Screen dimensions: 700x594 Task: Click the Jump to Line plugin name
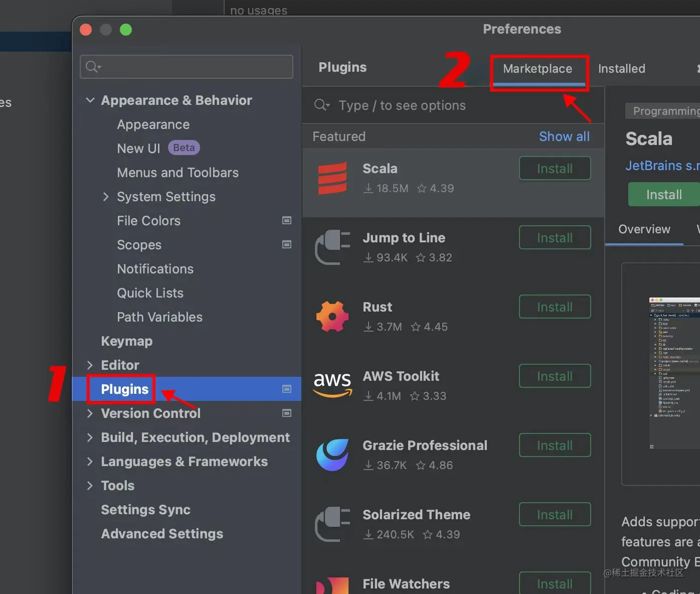[x=404, y=238]
